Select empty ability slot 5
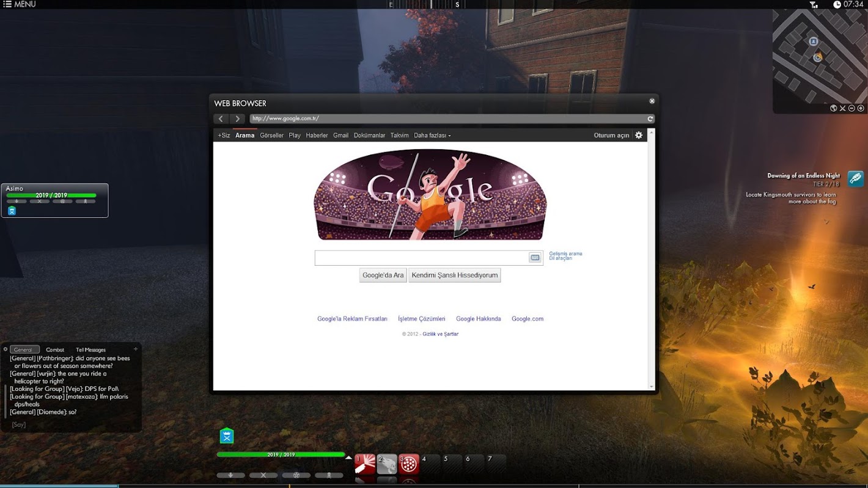 (453, 464)
